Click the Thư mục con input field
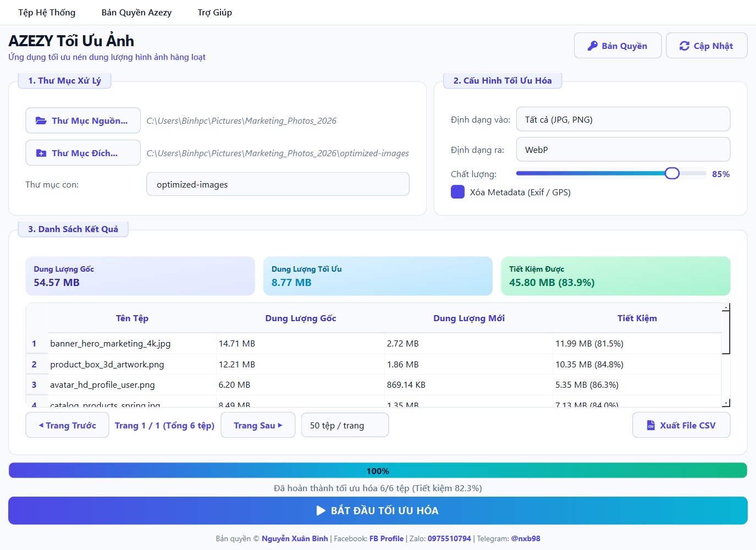The height and width of the screenshot is (550, 756). [278, 184]
